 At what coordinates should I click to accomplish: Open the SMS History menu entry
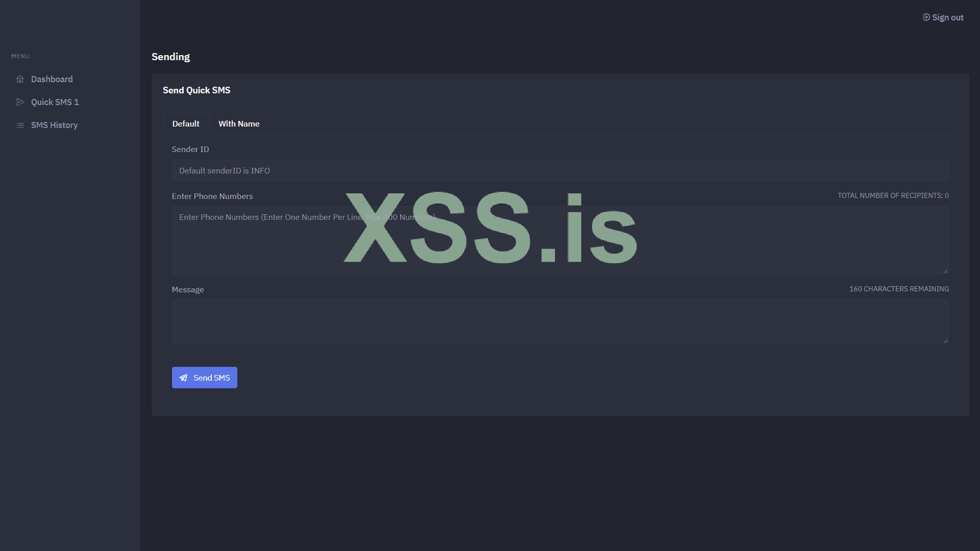pos(54,125)
